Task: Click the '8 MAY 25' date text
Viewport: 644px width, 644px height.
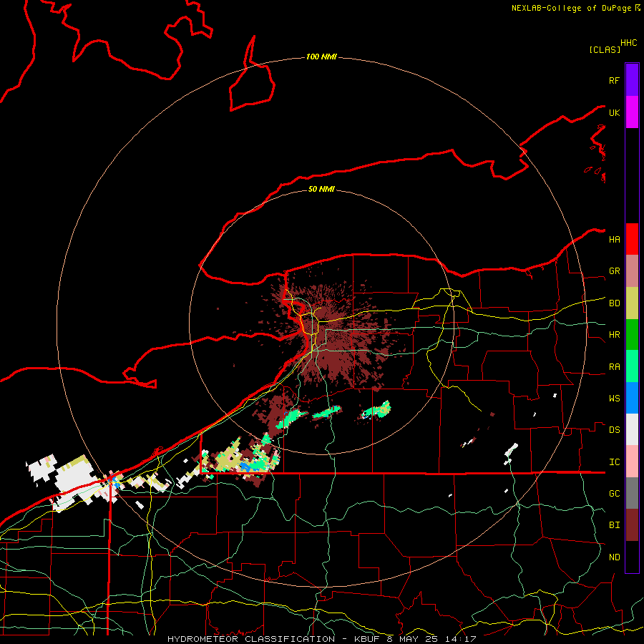Action: point(414,639)
